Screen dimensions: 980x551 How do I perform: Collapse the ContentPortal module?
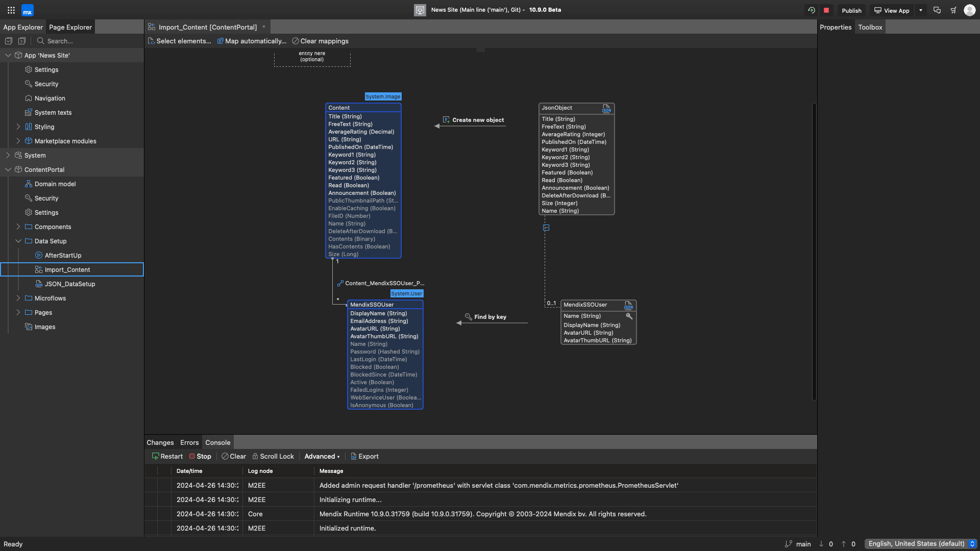pyautogui.click(x=8, y=169)
